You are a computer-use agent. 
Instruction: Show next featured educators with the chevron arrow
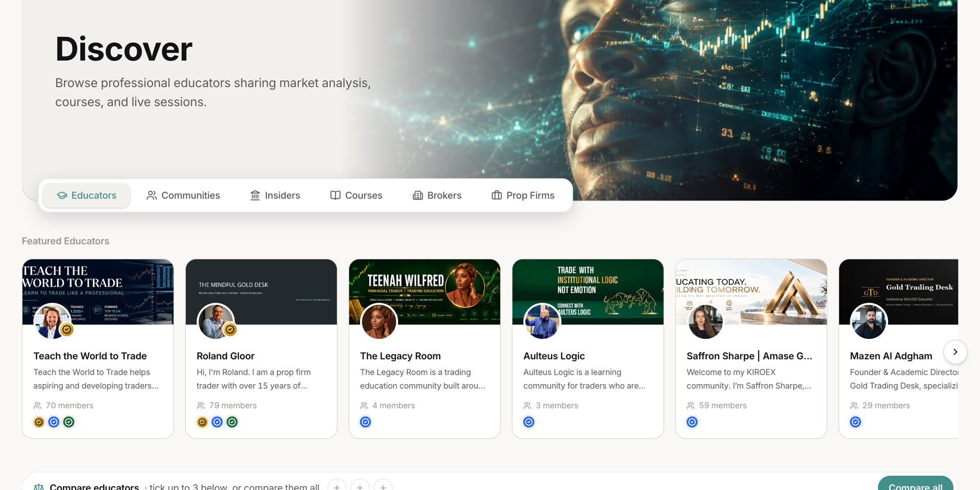pos(955,352)
